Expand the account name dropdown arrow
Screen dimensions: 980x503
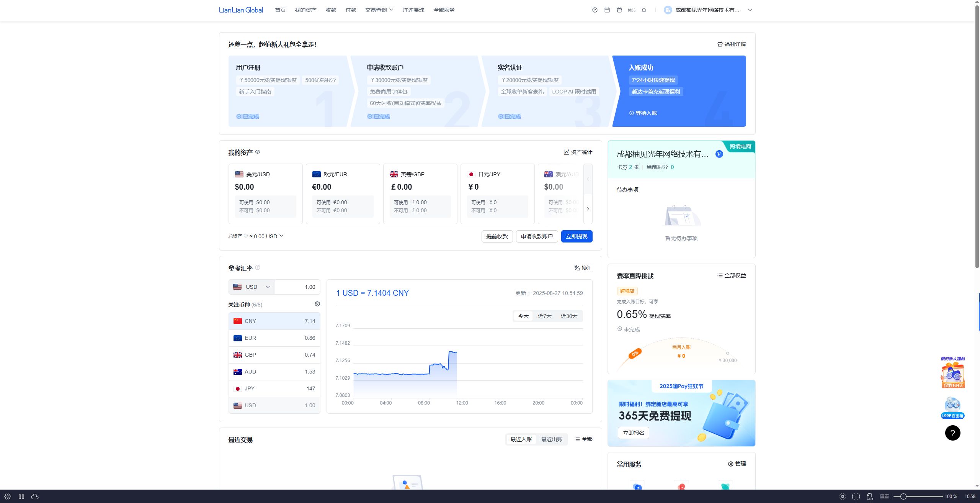pyautogui.click(x=750, y=10)
